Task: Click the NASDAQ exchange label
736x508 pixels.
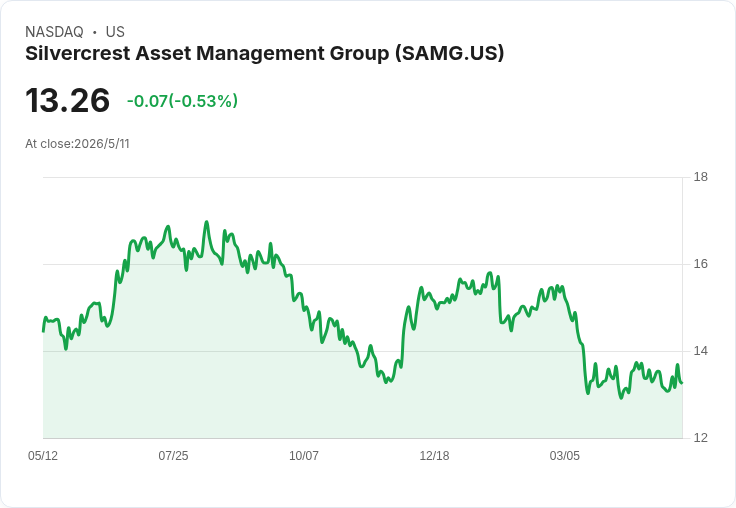Action: [54, 32]
